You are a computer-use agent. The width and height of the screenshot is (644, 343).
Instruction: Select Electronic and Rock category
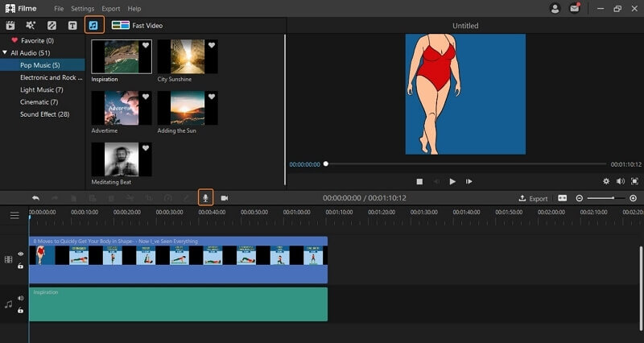tap(51, 77)
